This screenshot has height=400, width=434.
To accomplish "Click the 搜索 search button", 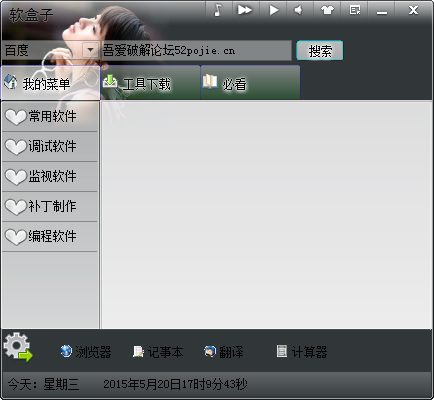I will pos(320,51).
